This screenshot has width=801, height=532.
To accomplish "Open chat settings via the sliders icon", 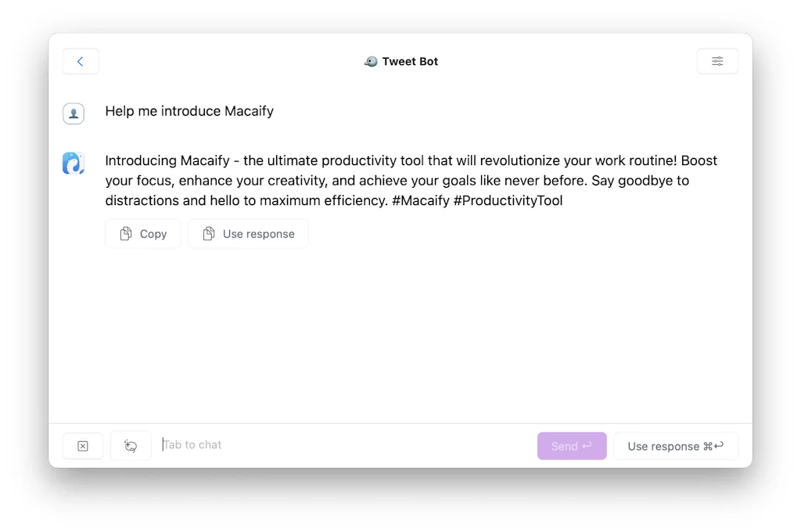I will [x=717, y=61].
